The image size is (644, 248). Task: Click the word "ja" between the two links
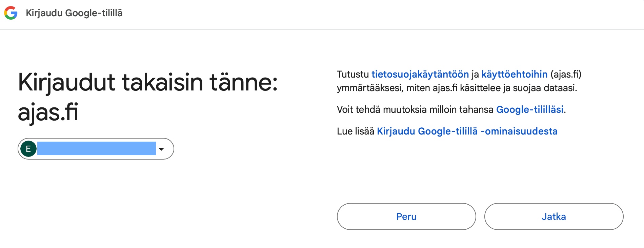point(475,74)
